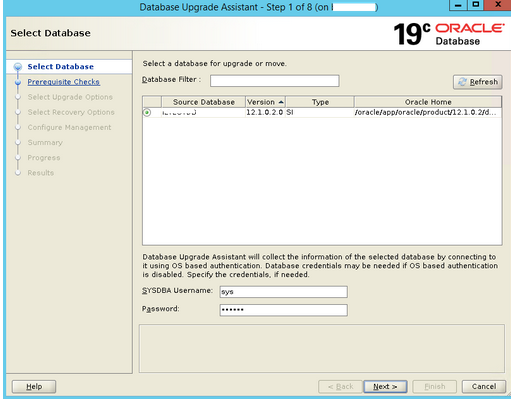
Task: Focus the SYSDBA Username field
Action: 283,292
